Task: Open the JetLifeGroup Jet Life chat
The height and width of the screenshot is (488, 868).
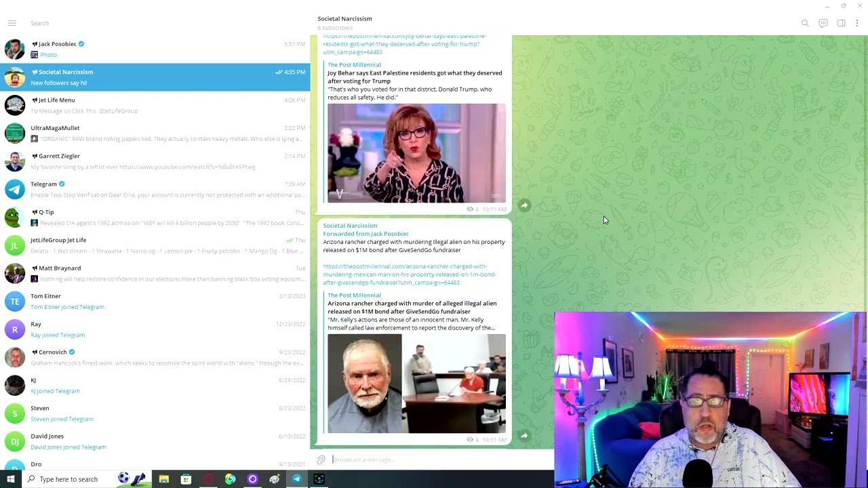Action: (x=155, y=245)
